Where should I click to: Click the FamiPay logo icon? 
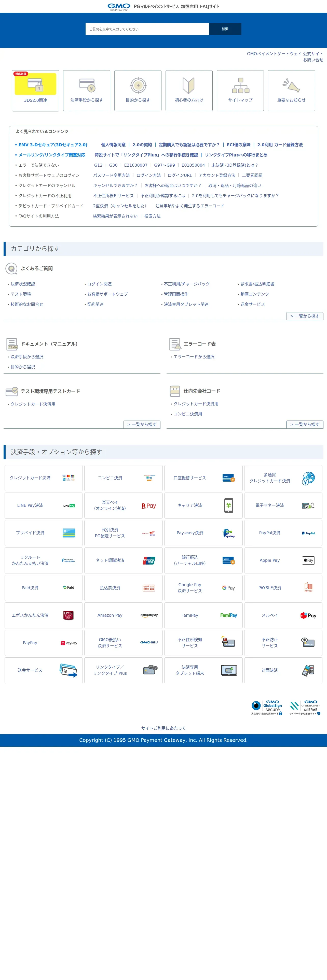[228, 615]
